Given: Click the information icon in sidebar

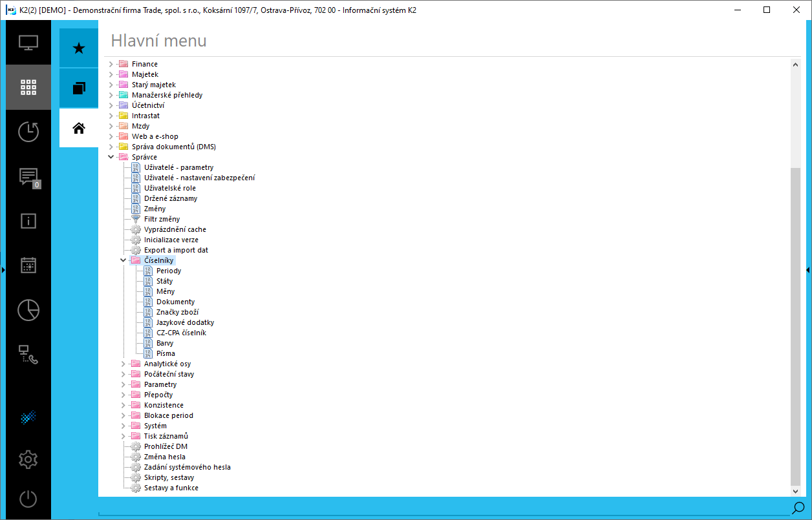Looking at the screenshot, I should pos(28,221).
